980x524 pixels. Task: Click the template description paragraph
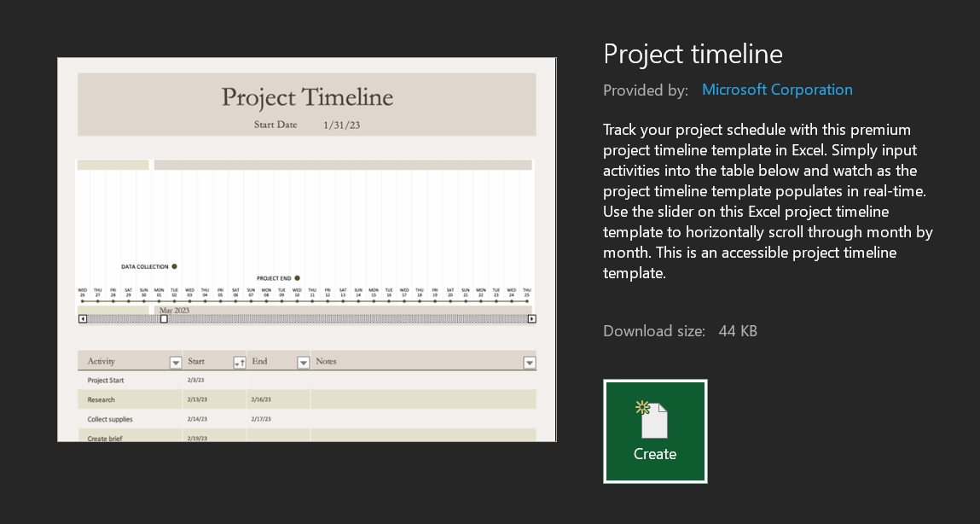point(768,201)
